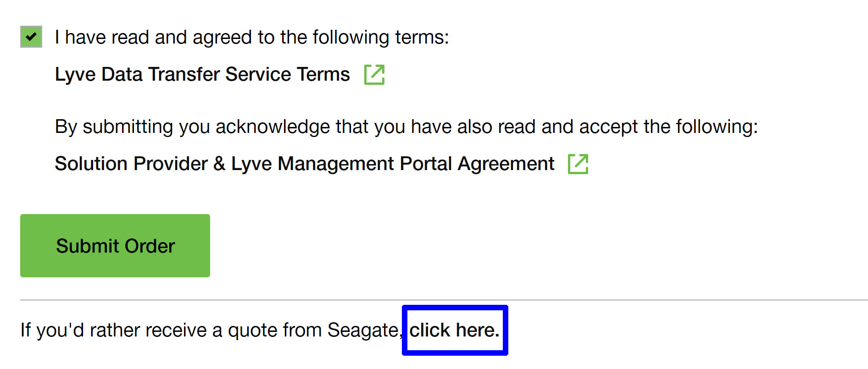The image size is (868, 369).
Task: Uncheck the terms agreement checkbox
Action: (x=31, y=37)
